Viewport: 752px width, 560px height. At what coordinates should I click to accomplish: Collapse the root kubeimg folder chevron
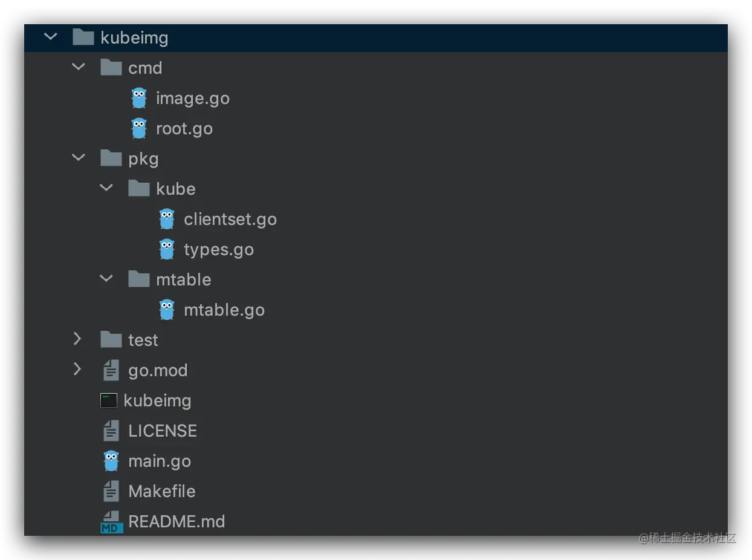point(51,37)
